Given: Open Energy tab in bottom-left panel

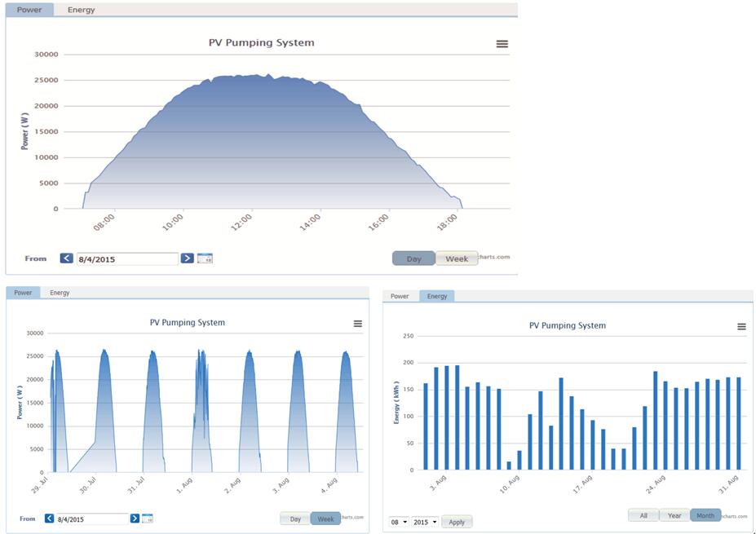Looking at the screenshot, I should 60,292.
